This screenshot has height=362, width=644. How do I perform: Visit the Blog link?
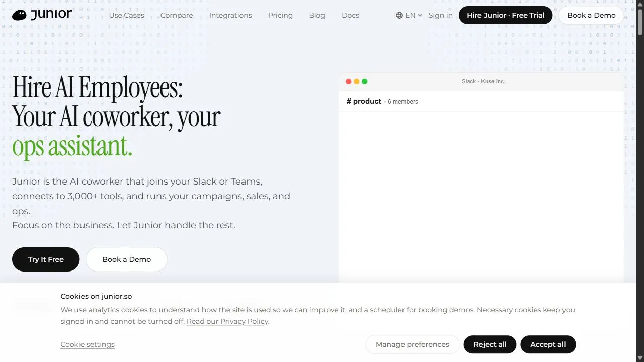[317, 15]
